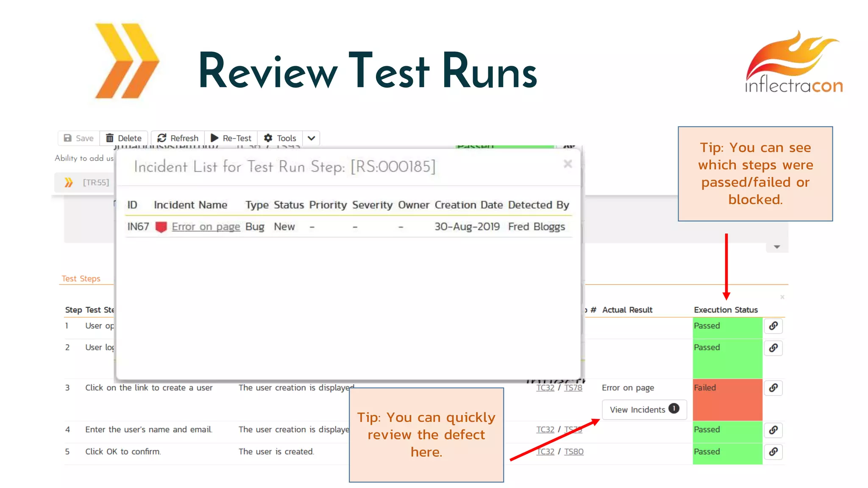Sort by Incident Name column header
The height and width of the screenshot is (488, 868).
point(191,205)
